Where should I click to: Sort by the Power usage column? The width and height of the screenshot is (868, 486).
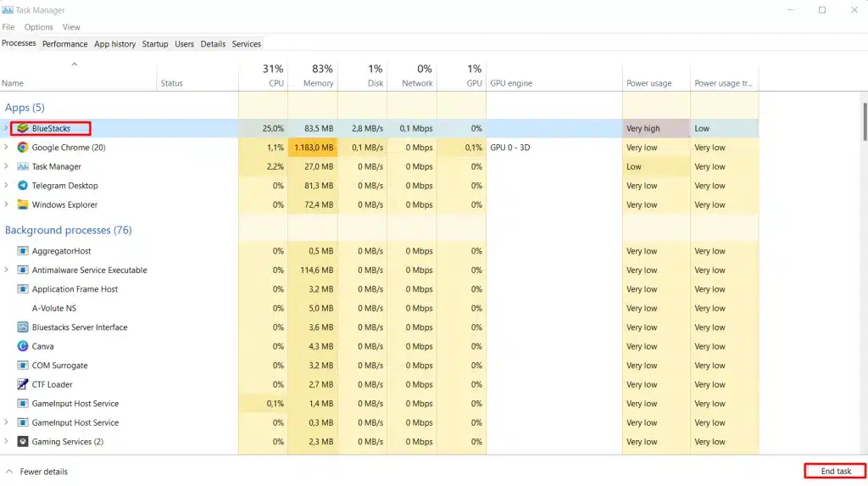pyautogui.click(x=656, y=75)
